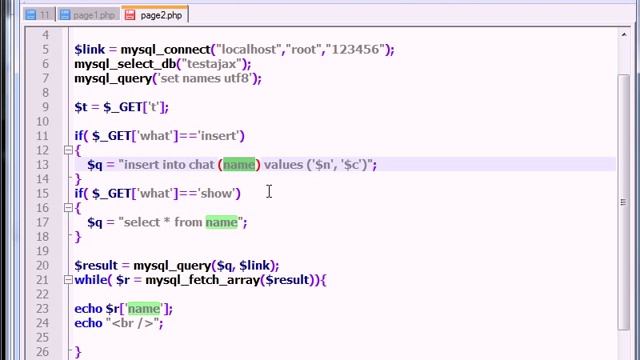Click the blue save icon on page1.php tab

pyautogui.click(x=64, y=15)
